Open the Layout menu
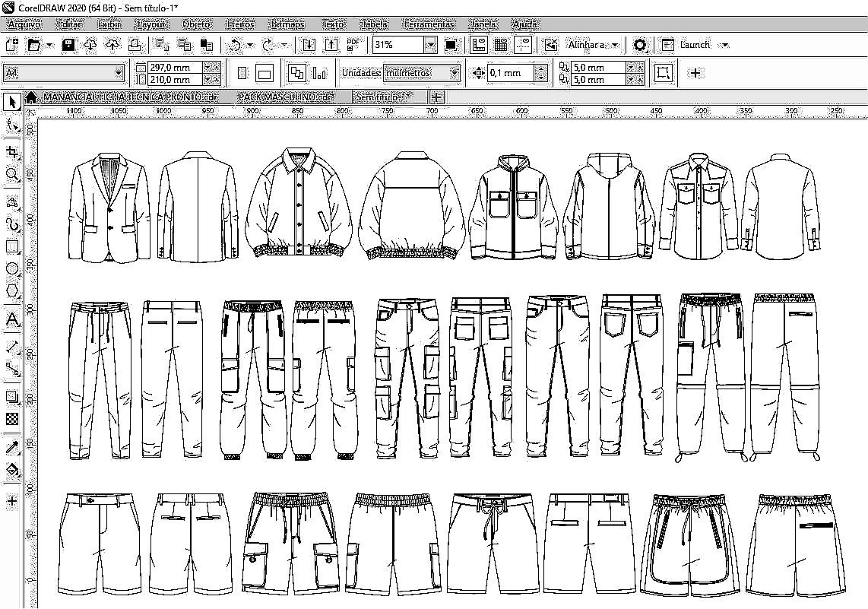 (x=151, y=24)
